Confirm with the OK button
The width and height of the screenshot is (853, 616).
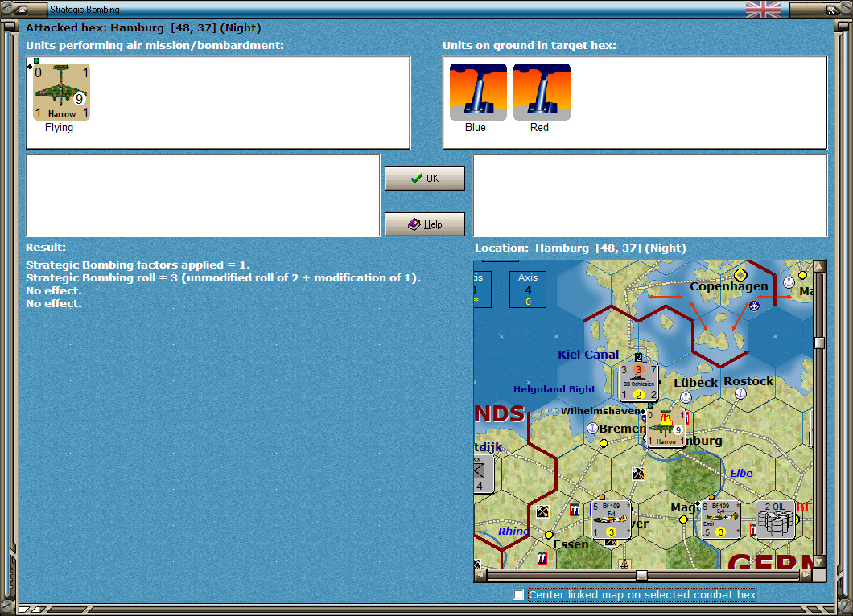point(425,179)
